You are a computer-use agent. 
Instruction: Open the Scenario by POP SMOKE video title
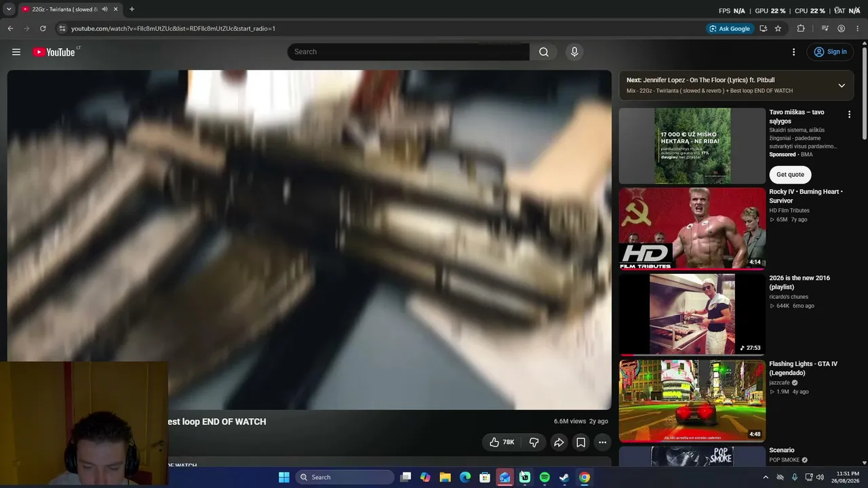pos(781,451)
